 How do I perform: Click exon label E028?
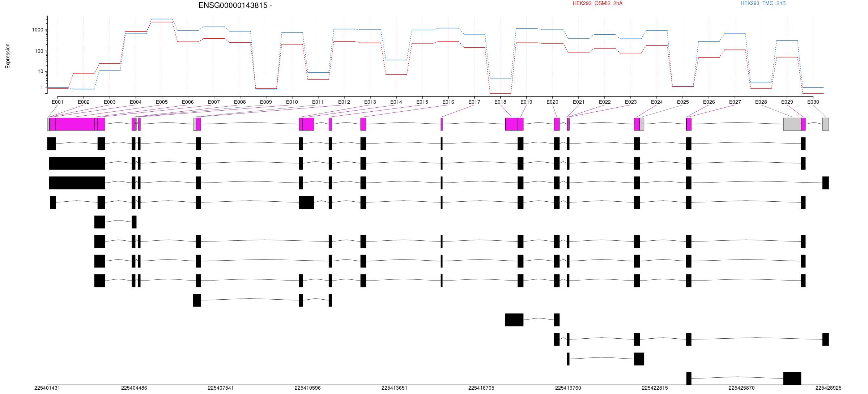click(x=761, y=102)
